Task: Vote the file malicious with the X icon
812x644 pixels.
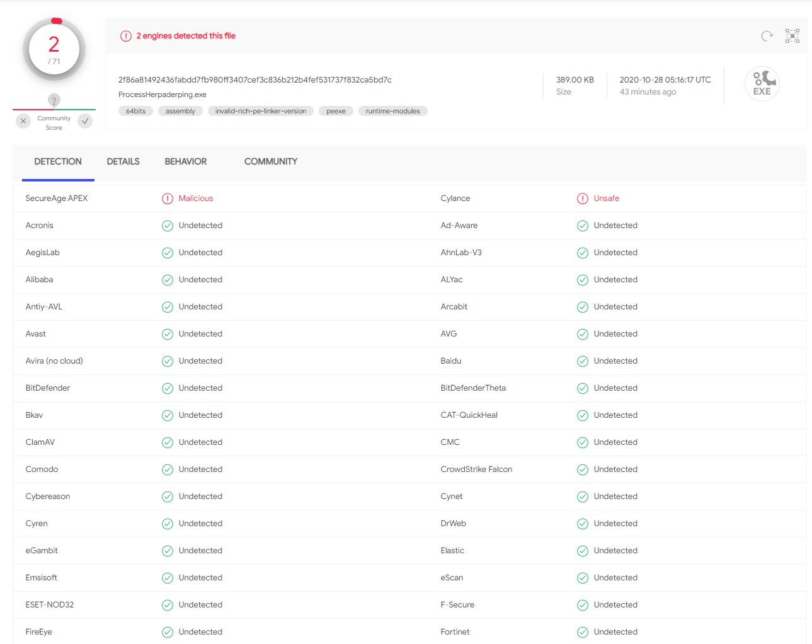Action: pyautogui.click(x=23, y=121)
